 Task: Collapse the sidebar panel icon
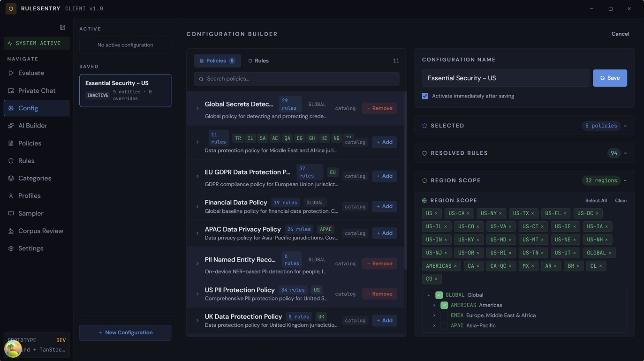coord(62,28)
